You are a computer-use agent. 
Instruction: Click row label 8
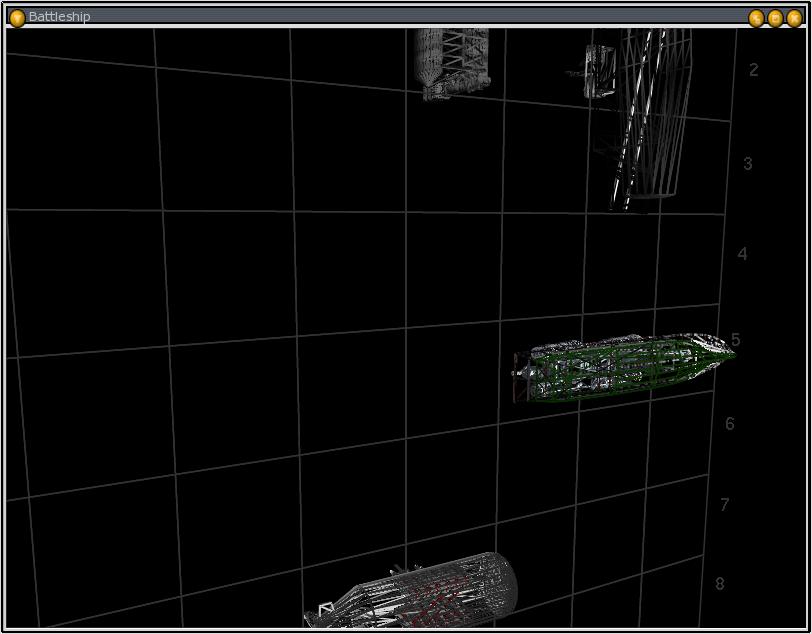tap(720, 584)
